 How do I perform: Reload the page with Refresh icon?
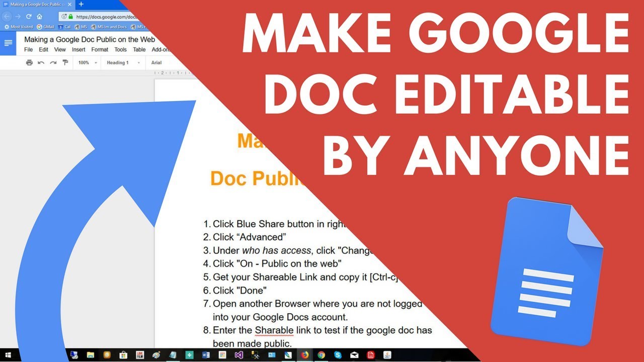pos(29,16)
